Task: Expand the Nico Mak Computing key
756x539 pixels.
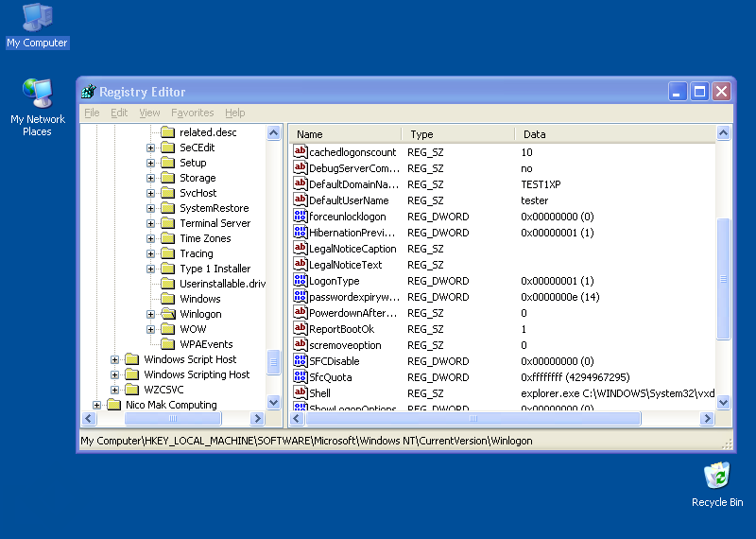Action: 96,405
